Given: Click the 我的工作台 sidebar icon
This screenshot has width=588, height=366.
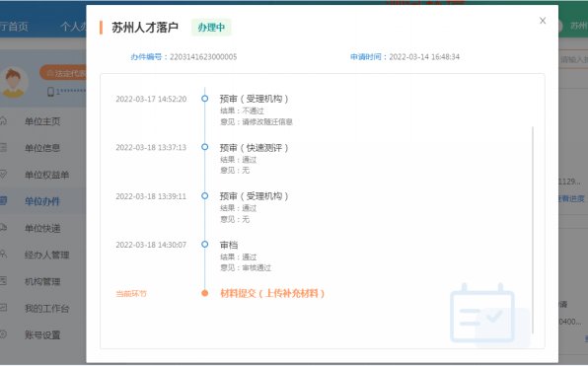Looking at the screenshot, I should [3, 308].
